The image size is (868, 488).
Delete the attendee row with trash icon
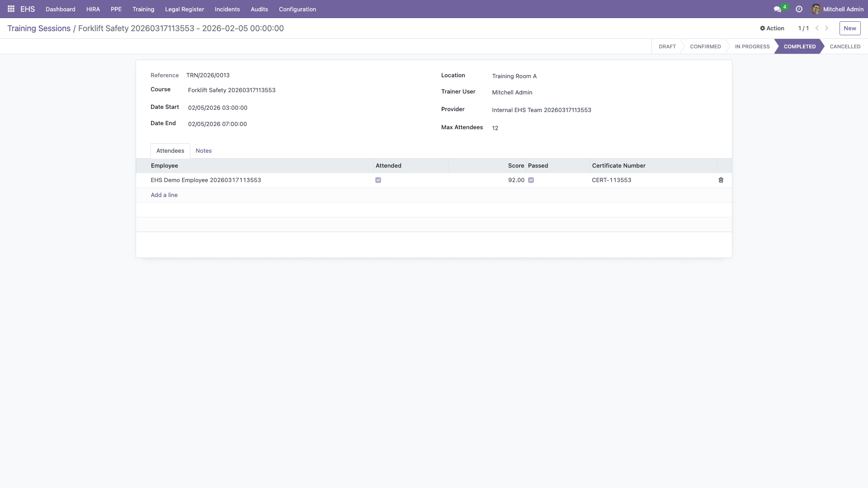pyautogui.click(x=721, y=180)
